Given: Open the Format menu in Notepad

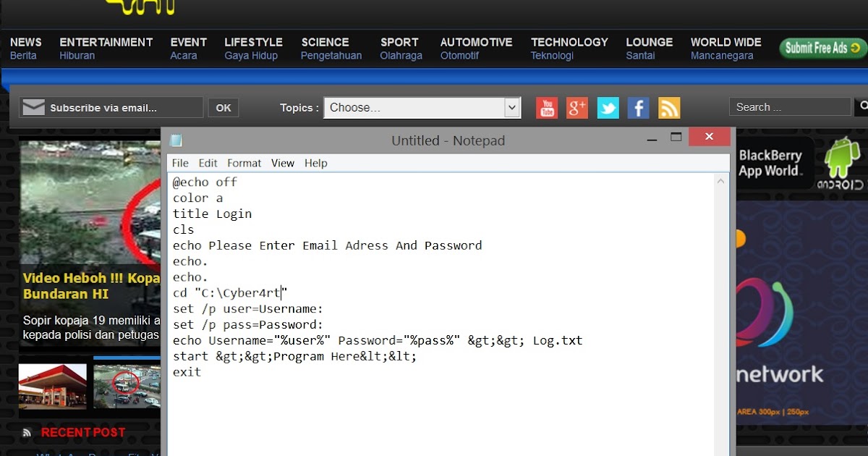Looking at the screenshot, I should (244, 163).
